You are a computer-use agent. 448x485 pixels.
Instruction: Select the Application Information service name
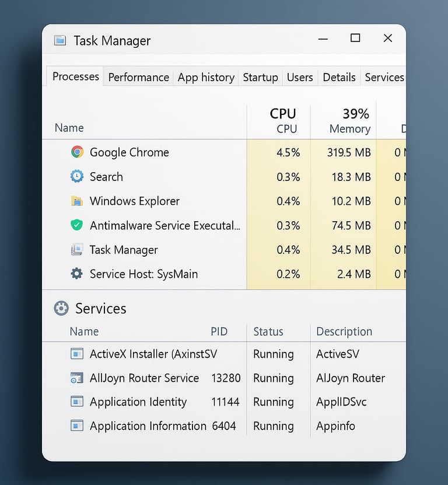(148, 426)
